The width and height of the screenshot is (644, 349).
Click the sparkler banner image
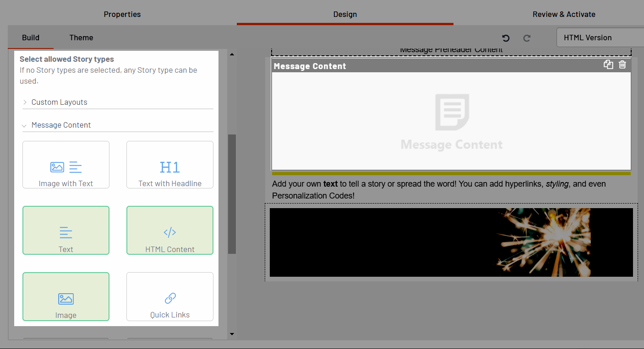pyautogui.click(x=451, y=242)
